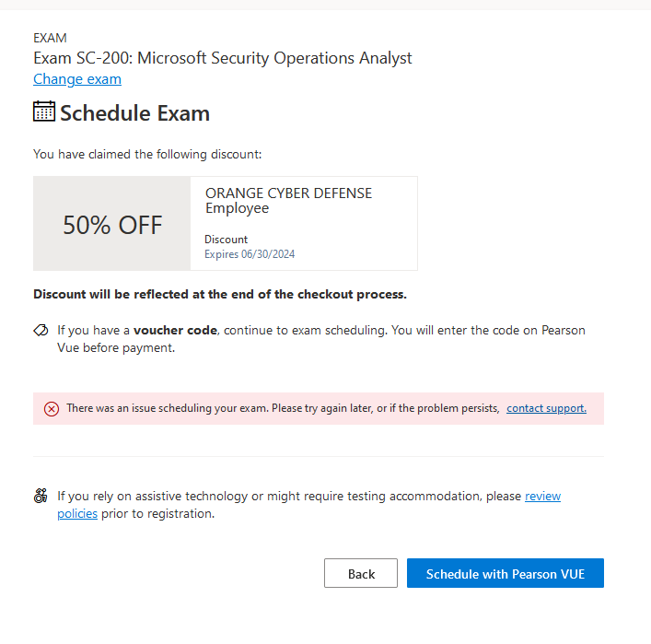The image size is (651, 644).
Task: Click the bold voucher code text
Action: [x=175, y=331]
